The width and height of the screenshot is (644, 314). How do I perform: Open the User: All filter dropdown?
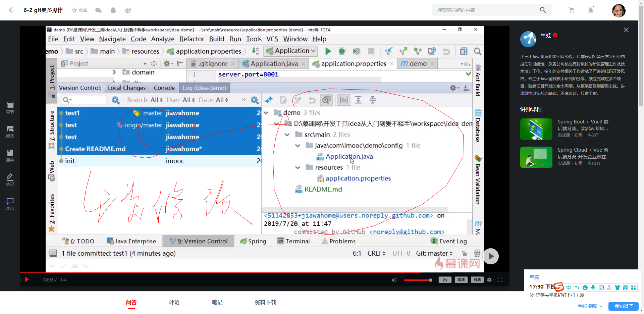tap(180, 100)
